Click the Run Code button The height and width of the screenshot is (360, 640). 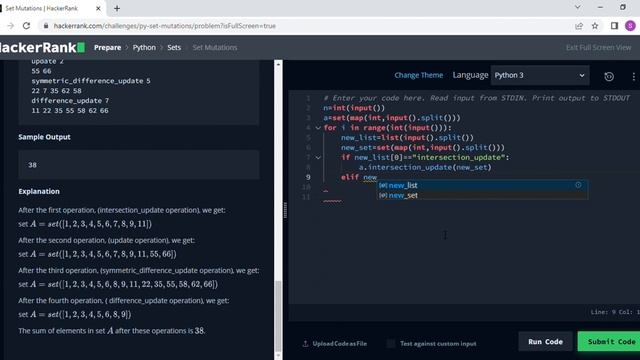[x=545, y=342]
